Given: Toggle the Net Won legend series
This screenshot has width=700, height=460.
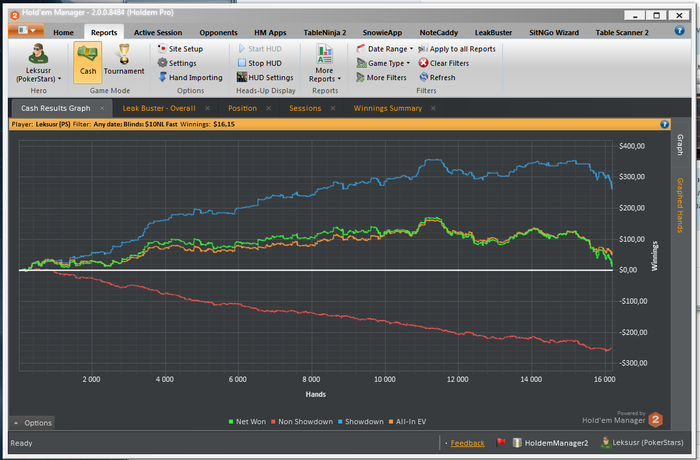Looking at the screenshot, I should [x=247, y=422].
